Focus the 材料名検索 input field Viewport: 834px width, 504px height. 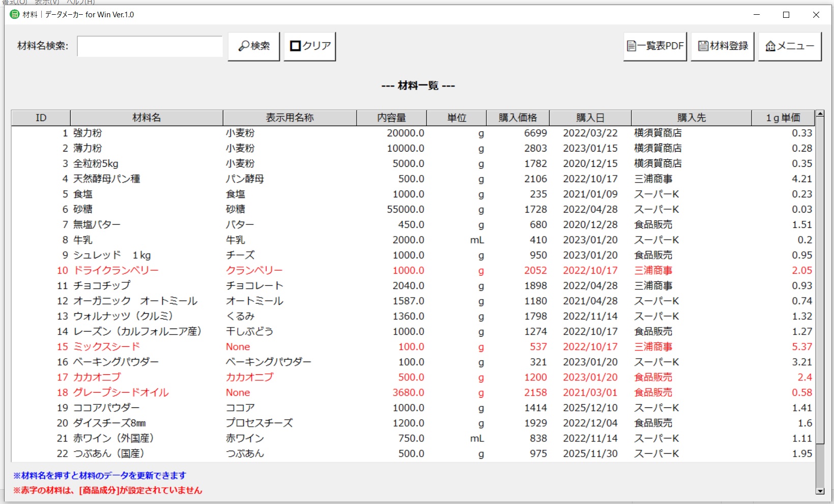tap(150, 46)
